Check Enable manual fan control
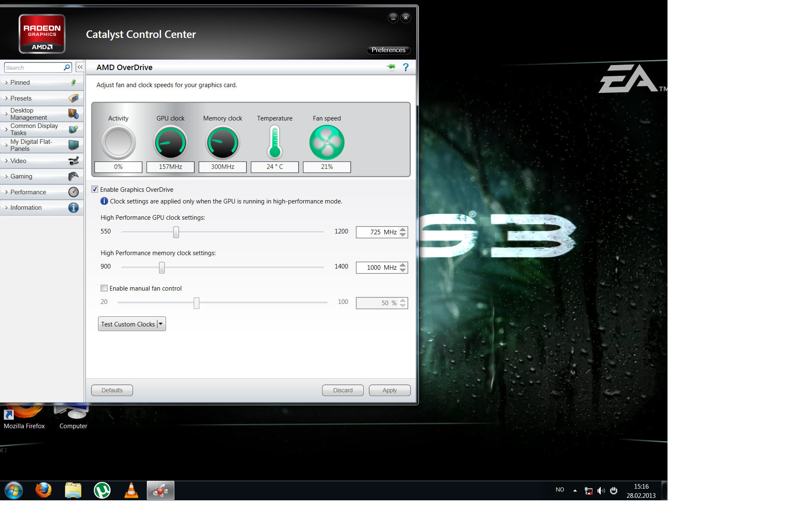801x532 pixels. [x=104, y=288]
